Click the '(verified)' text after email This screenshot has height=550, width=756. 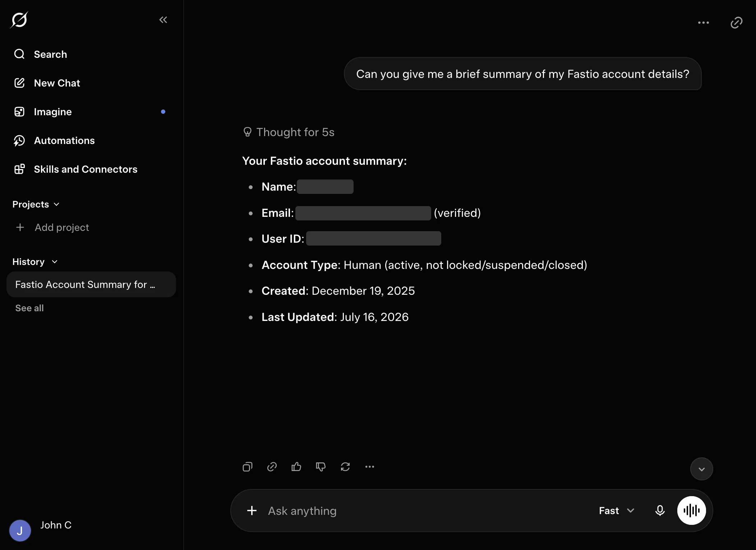pos(457,213)
